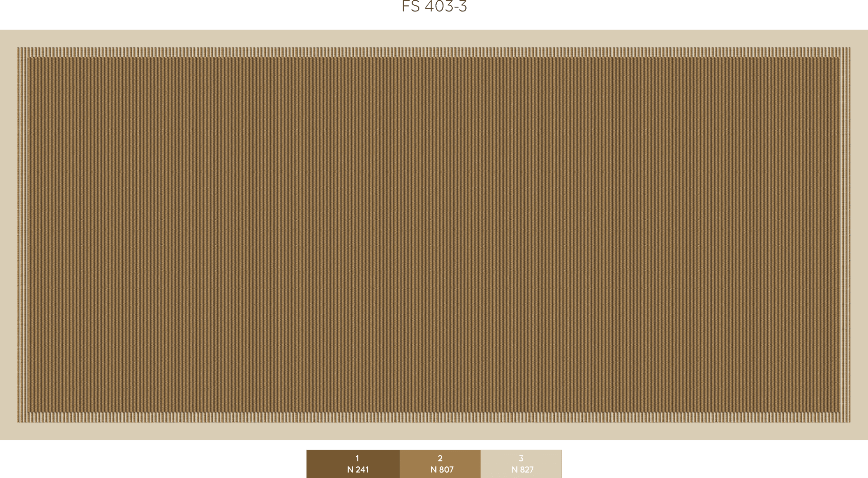Click the number 3 on the last swatch
The width and height of the screenshot is (868, 478).
point(521,458)
